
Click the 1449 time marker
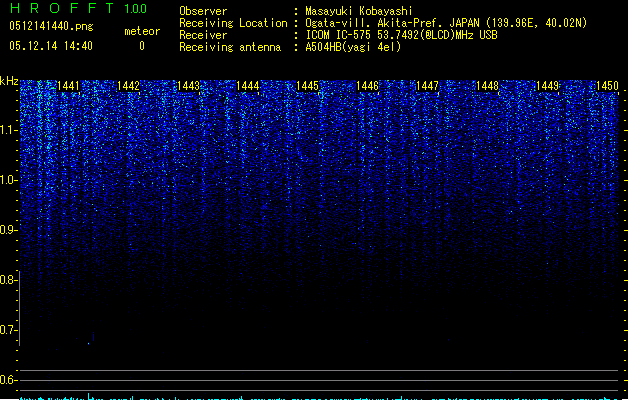click(548, 86)
